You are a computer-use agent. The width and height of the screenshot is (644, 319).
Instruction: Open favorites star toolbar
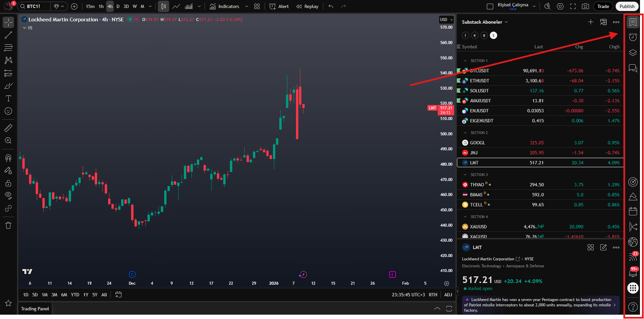click(8, 303)
